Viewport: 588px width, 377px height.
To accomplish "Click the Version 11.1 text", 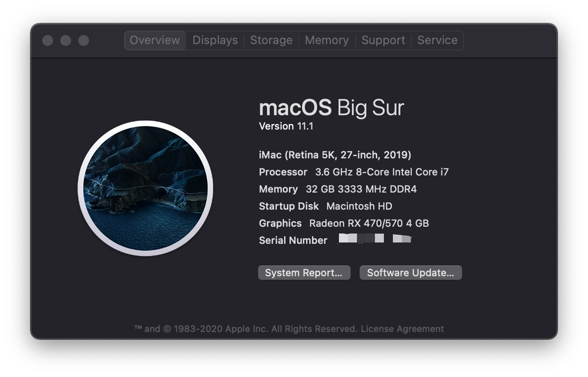I will click(x=286, y=126).
